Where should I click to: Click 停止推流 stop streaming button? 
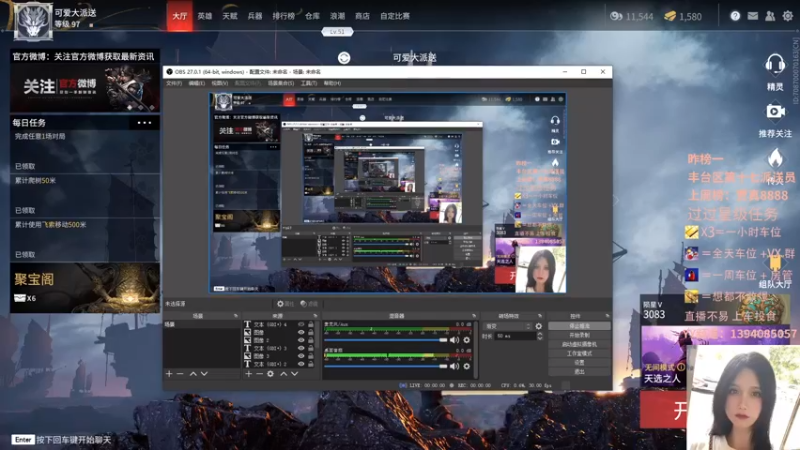[x=579, y=326]
